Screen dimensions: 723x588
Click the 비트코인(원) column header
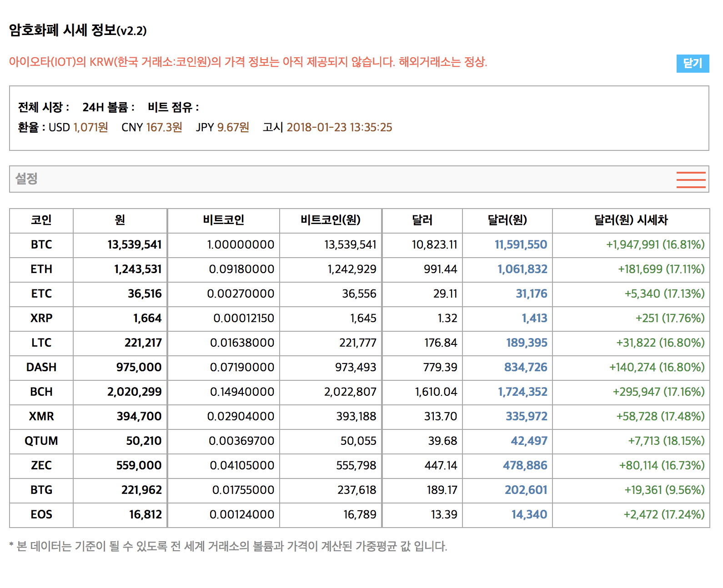pos(331,220)
